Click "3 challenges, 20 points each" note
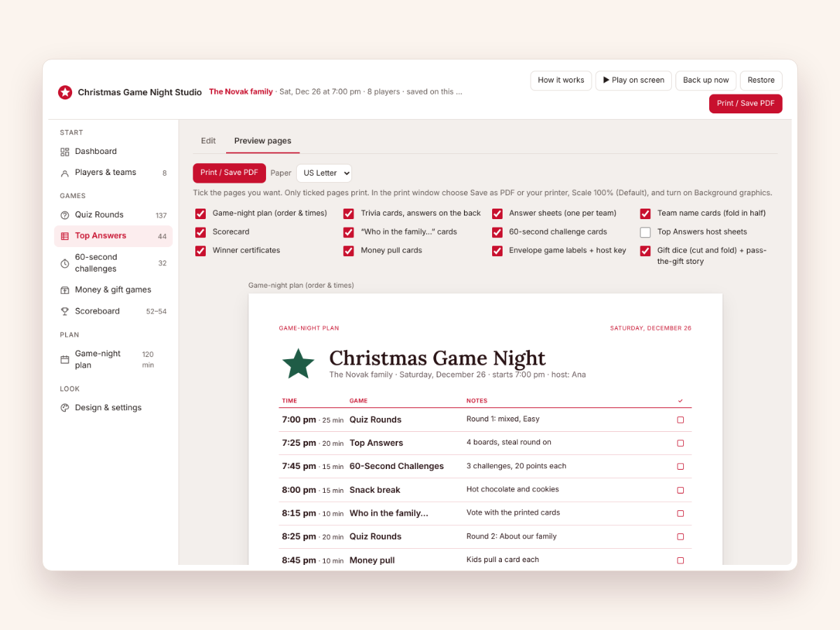Screen dimensions: 840x630 [x=517, y=465]
